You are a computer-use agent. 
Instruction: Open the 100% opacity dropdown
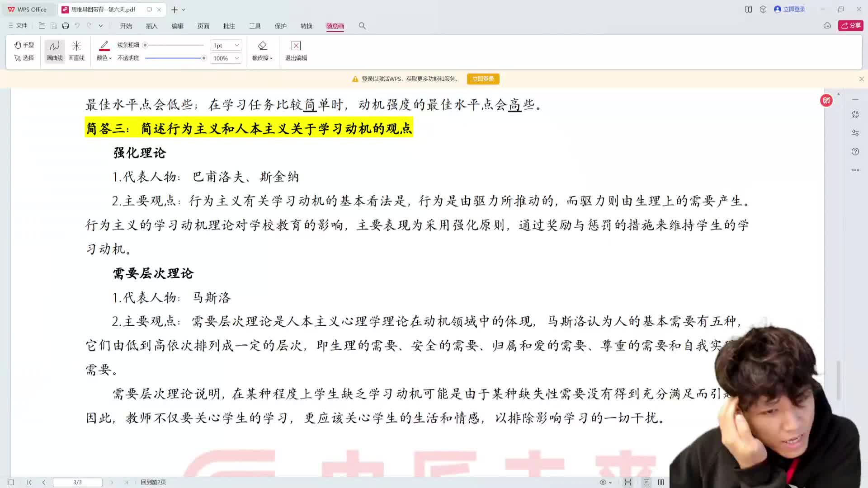(x=225, y=58)
